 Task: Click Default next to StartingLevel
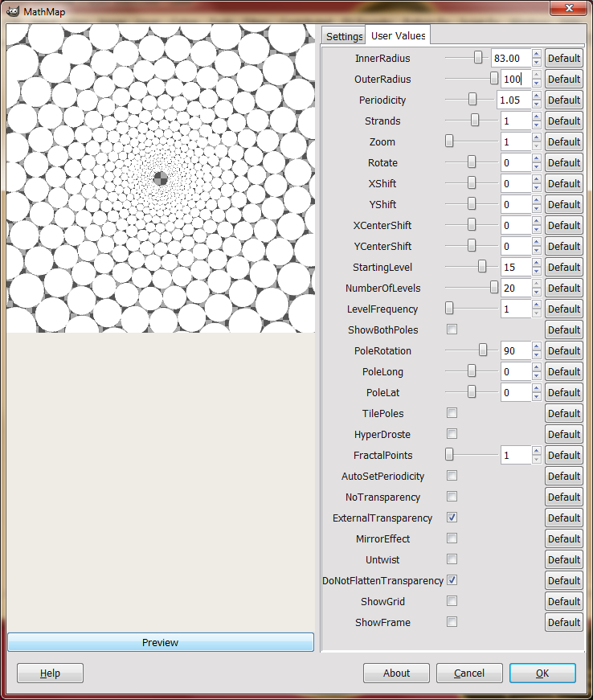tap(563, 267)
